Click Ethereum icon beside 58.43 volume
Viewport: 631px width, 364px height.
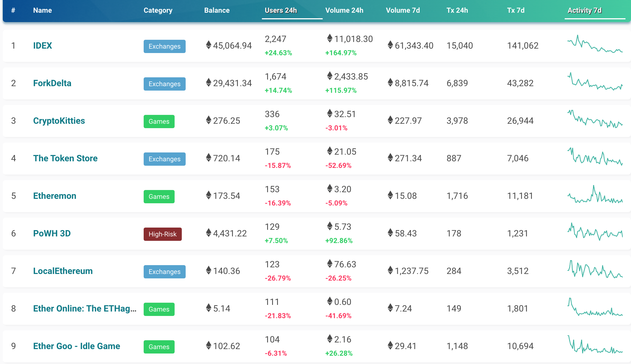tap(390, 233)
